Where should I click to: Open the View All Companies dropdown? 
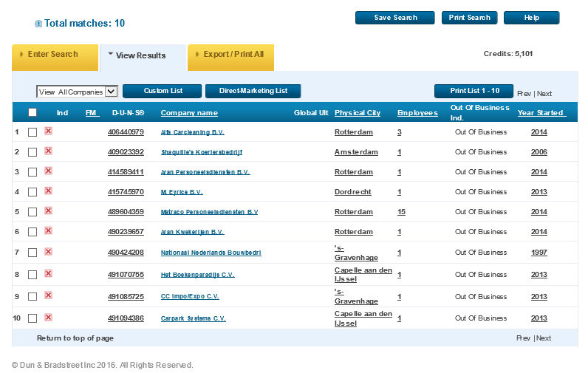pyautogui.click(x=77, y=92)
